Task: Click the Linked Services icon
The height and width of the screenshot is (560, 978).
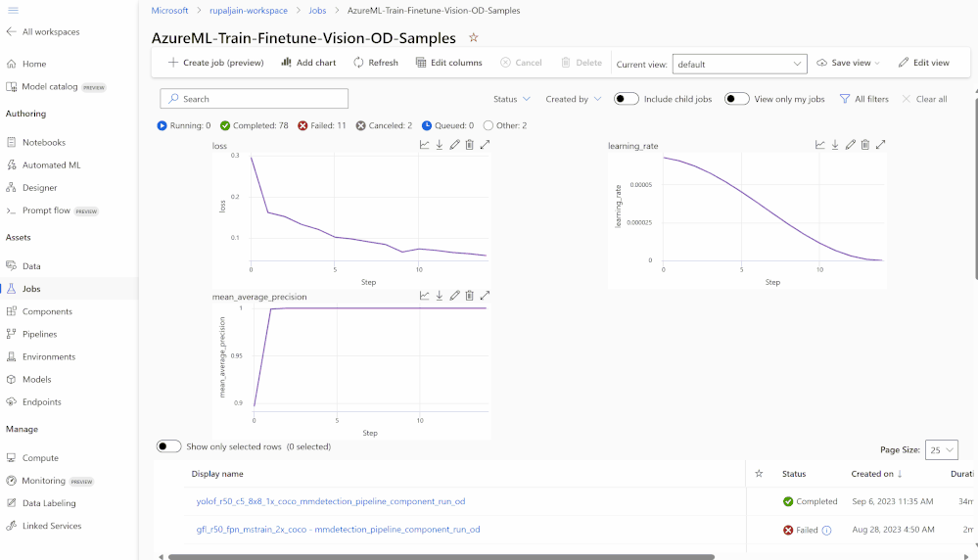Action: [11, 526]
